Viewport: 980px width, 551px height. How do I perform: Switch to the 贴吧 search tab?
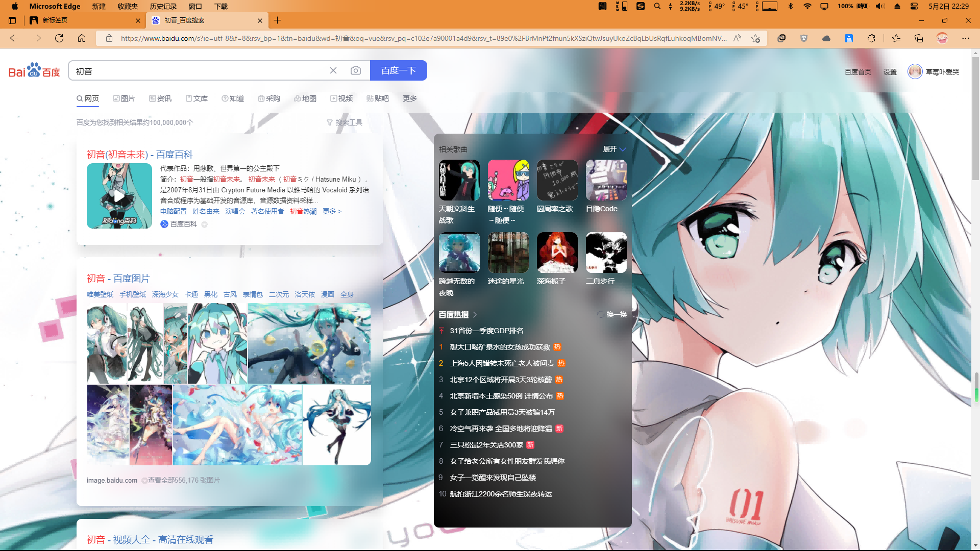378,98
